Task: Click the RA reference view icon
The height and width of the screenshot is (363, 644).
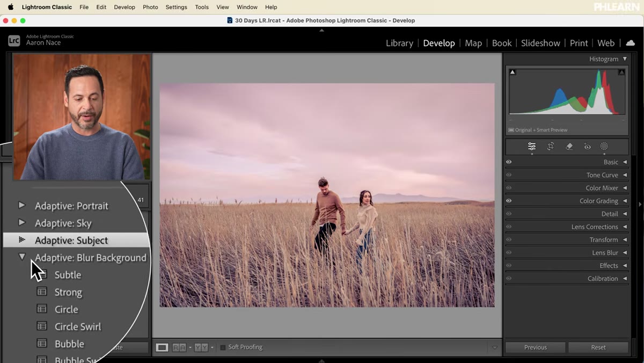Action: point(179,347)
